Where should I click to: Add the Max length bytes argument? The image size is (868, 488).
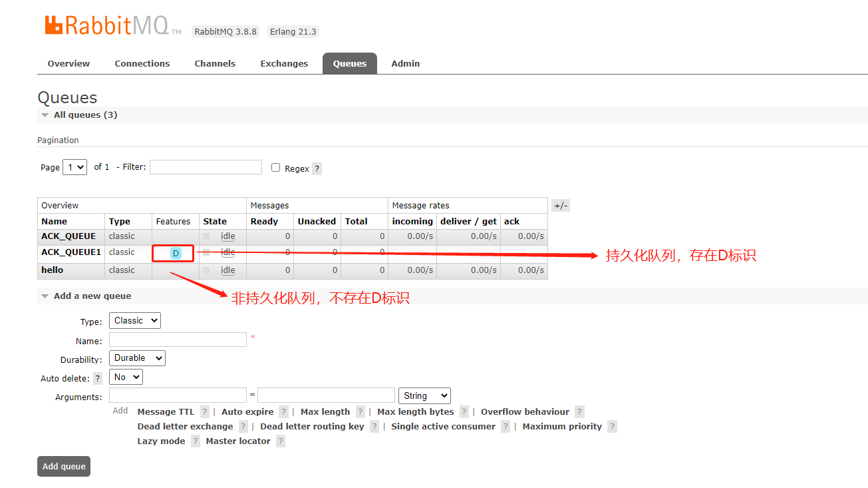tap(416, 412)
